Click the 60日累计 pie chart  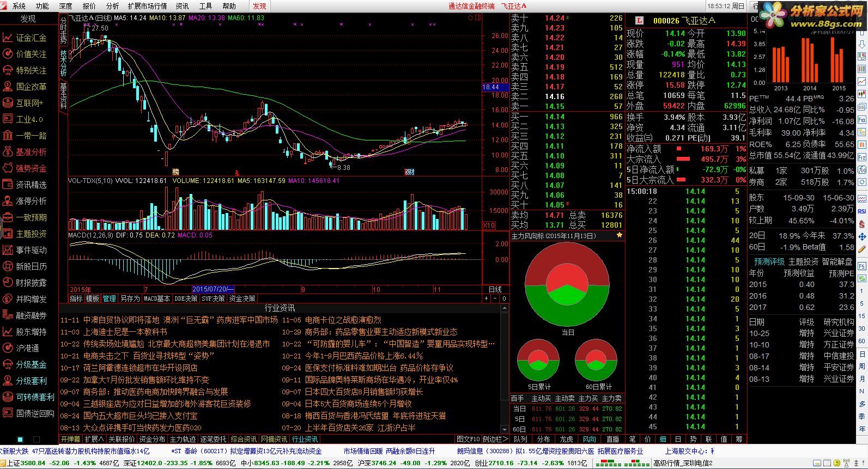pyautogui.click(x=595, y=361)
